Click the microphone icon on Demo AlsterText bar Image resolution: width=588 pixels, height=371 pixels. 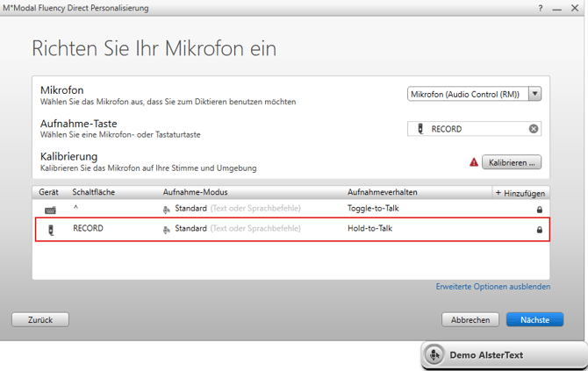(434, 355)
